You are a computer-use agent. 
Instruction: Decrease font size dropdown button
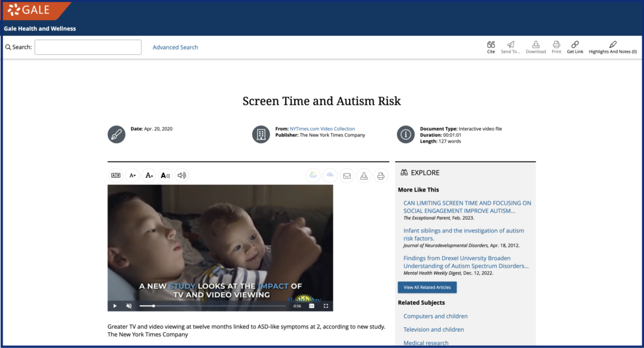point(133,176)
